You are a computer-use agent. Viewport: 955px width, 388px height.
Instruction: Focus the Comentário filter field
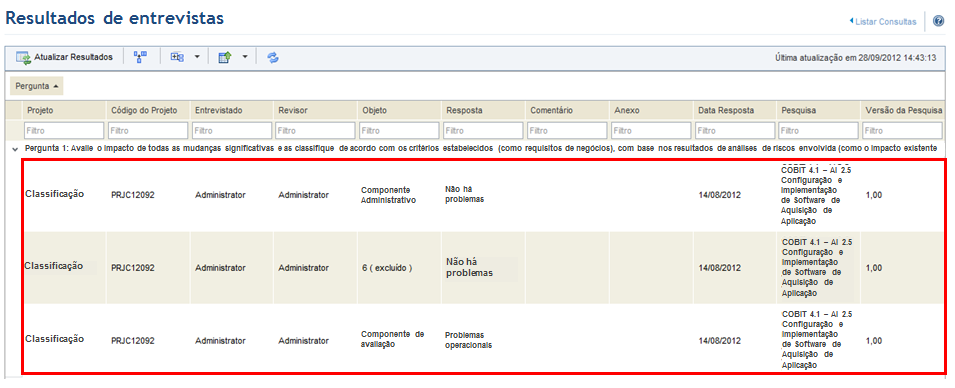click(x=568, y=130)
